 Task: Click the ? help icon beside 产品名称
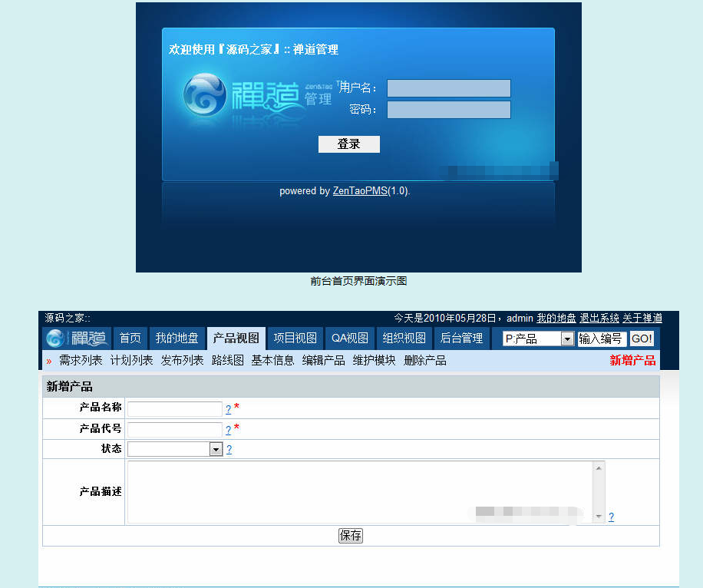pos(227,409)
